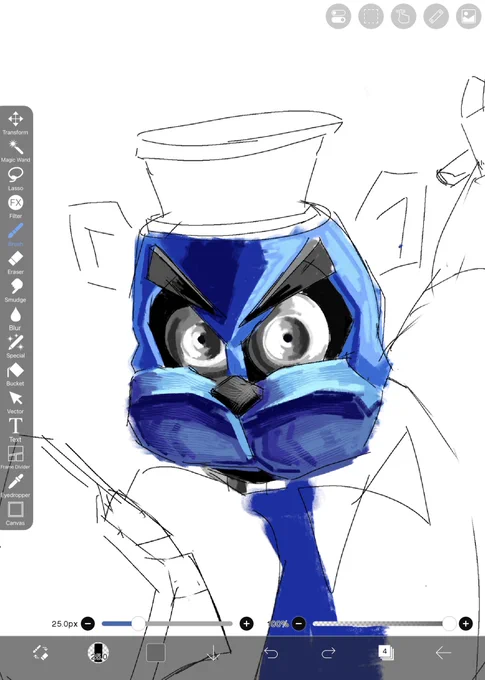Select the Frame Divider tool
Screen dimensions: 485x680
tap(16, 458)
